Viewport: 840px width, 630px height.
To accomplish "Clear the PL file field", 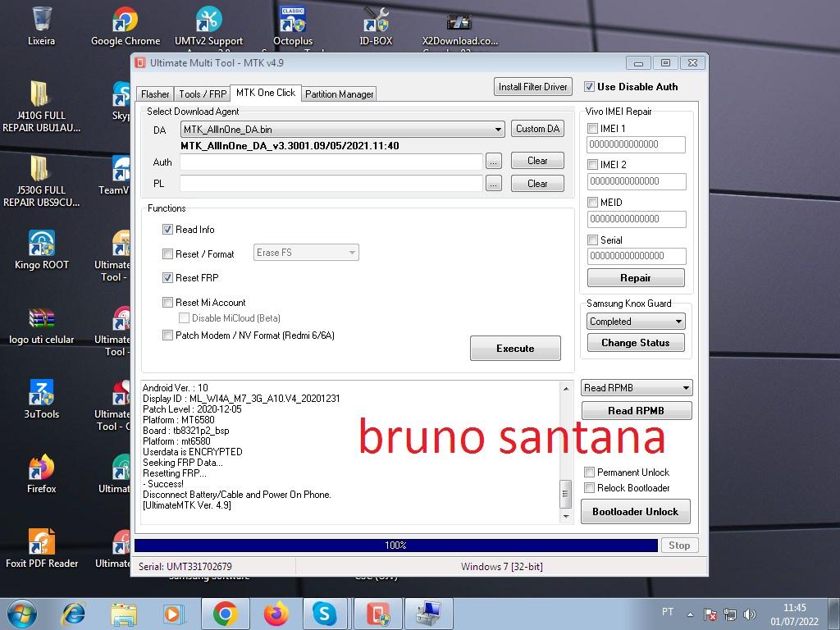I will [537, 184].
